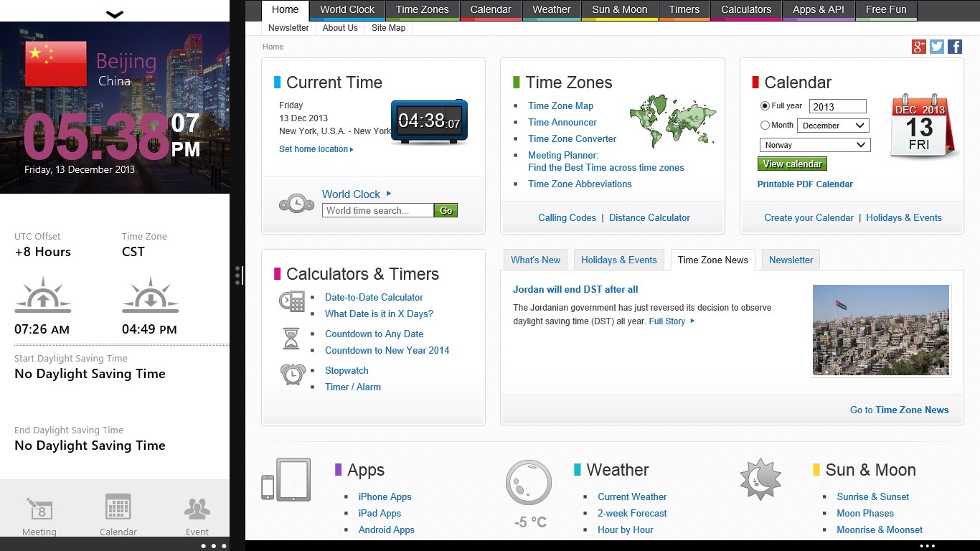
Task: Click the split-view divider handle
Action: pyautogui.click(x=238, y=275)
